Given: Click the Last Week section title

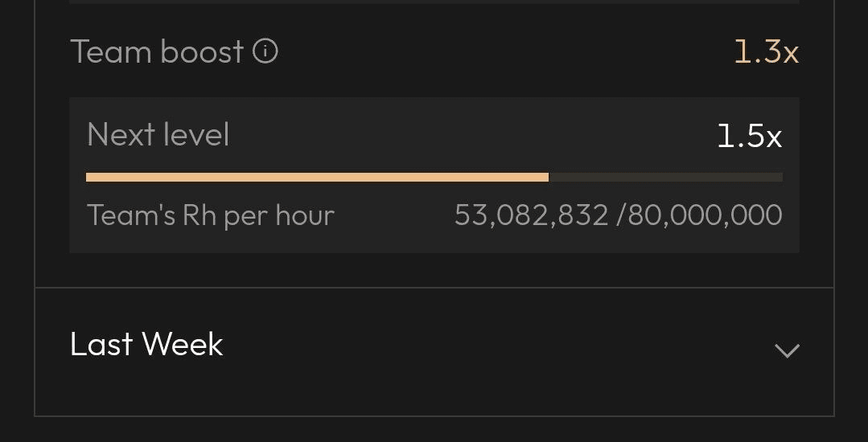Looking at the screenshot, I should tap(146, 344).
